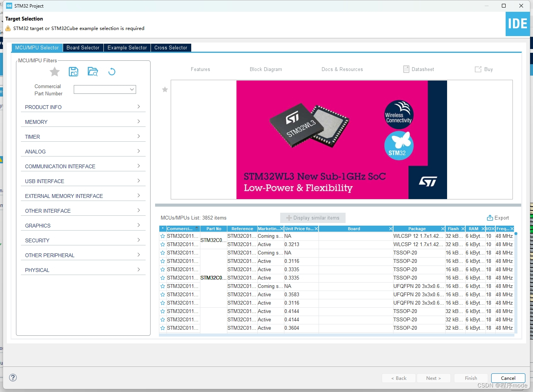Click the load saved search folder icon
533x392 pixels.
click(x=93, y=71)
